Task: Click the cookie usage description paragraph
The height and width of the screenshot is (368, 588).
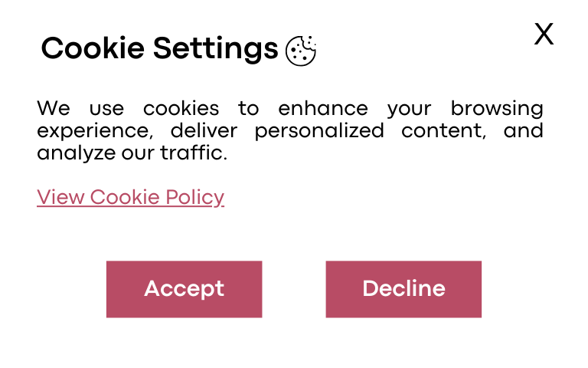Action: 290,130
